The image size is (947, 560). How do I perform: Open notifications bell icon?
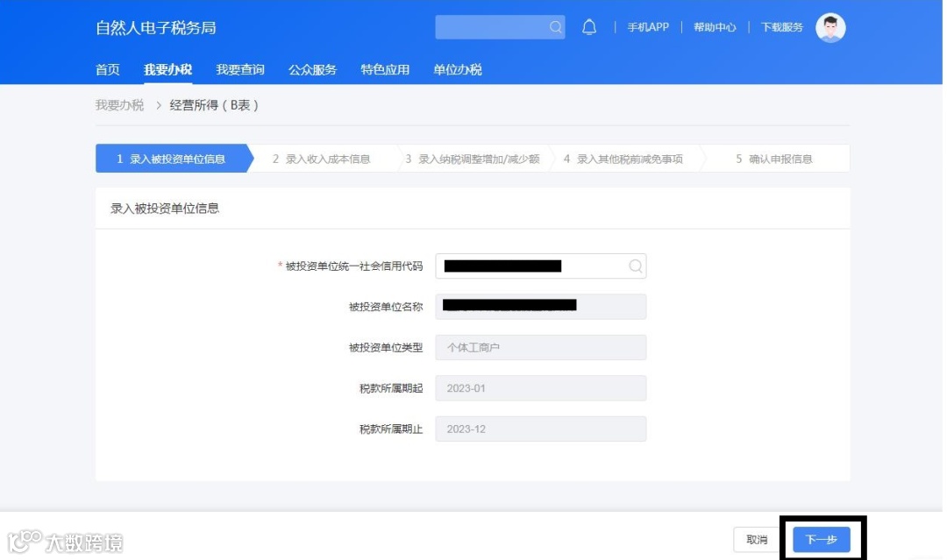click(x=589, y=27)
